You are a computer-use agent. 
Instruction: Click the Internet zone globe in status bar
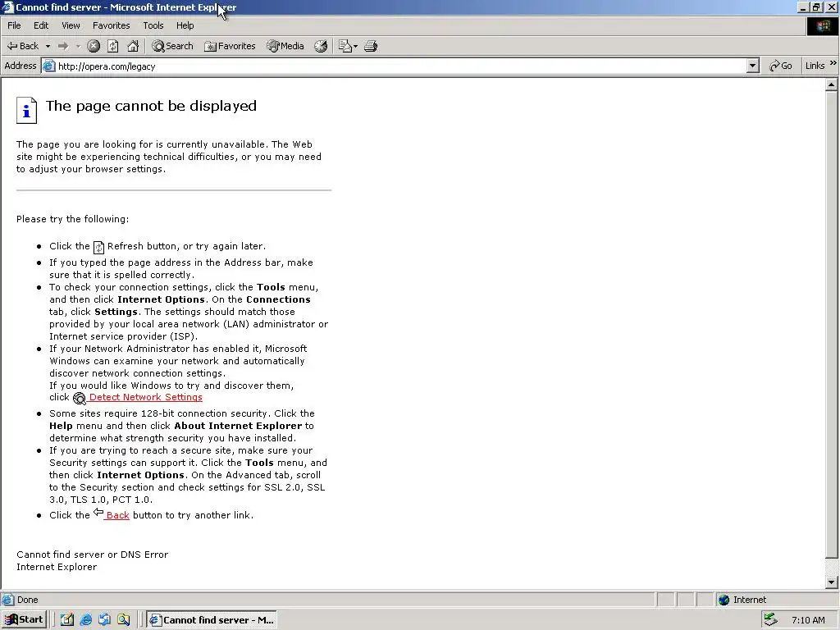tap(724, 600)
